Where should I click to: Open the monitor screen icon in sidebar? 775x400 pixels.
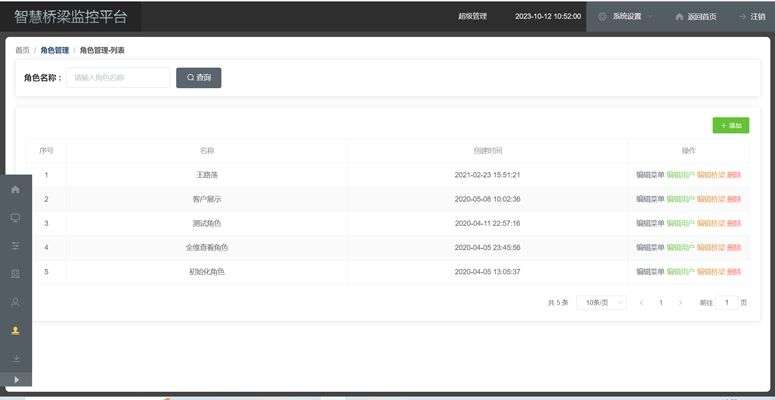15,217
